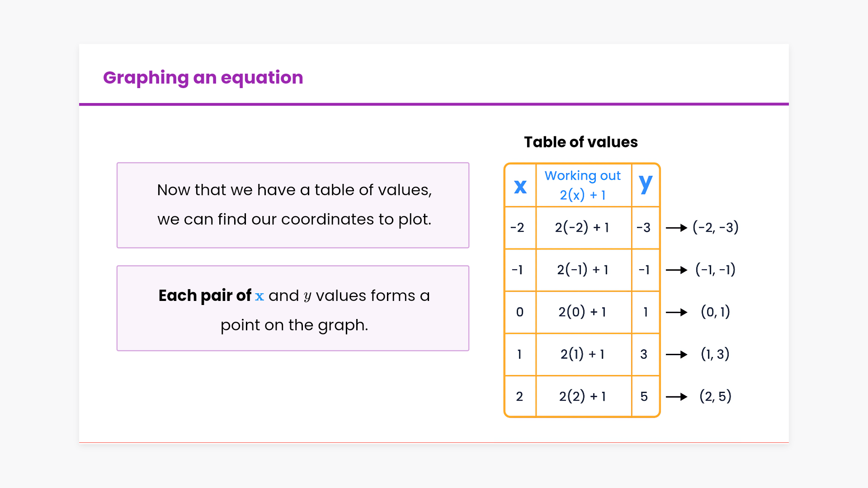Click the y value 3 cell
The height and width of the screenshot is (488, 868).
pos(644,354)
